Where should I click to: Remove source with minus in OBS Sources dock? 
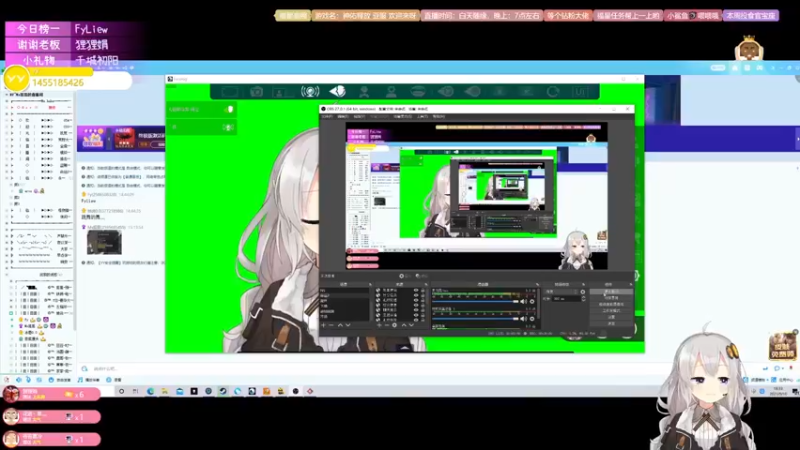pos(387,325)
